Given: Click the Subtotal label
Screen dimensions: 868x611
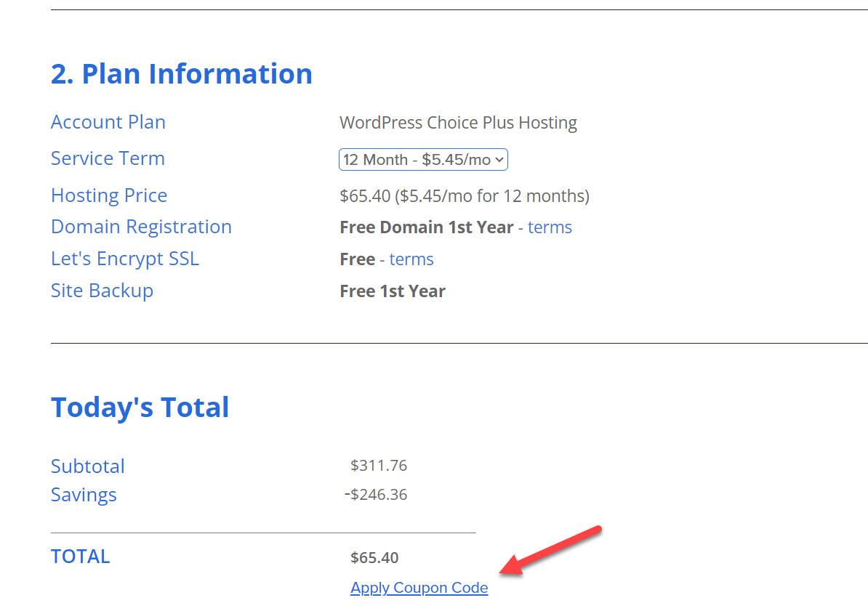Looking at the screenshot, I should 88,466.
